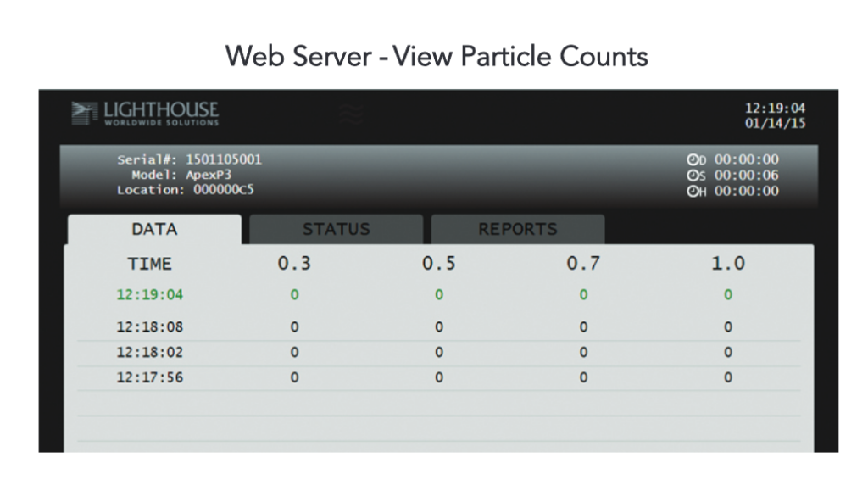Select the 0.3 particle size column header
Viewport: 868px width, 502px height.
[x=294, y=264]
